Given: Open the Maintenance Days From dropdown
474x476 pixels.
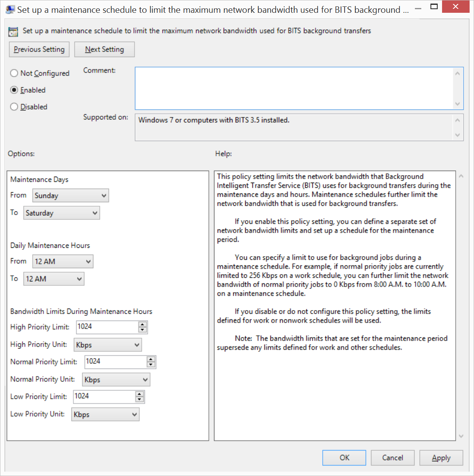Looking at the screenshot, I should tap(70, 195).
